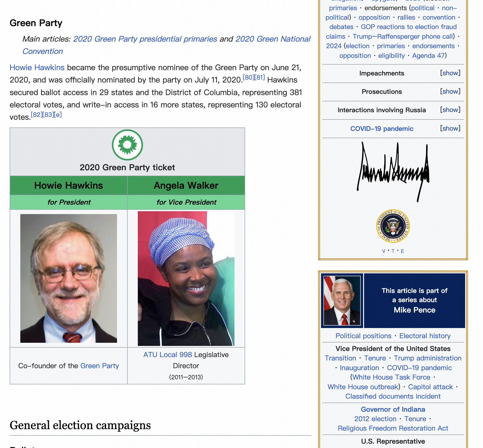Image resolution: width=483 pixels, height=448 pixels.
Task: Open Governor of Indiana link
Action: pyautogui.click(x=393, y=409)
